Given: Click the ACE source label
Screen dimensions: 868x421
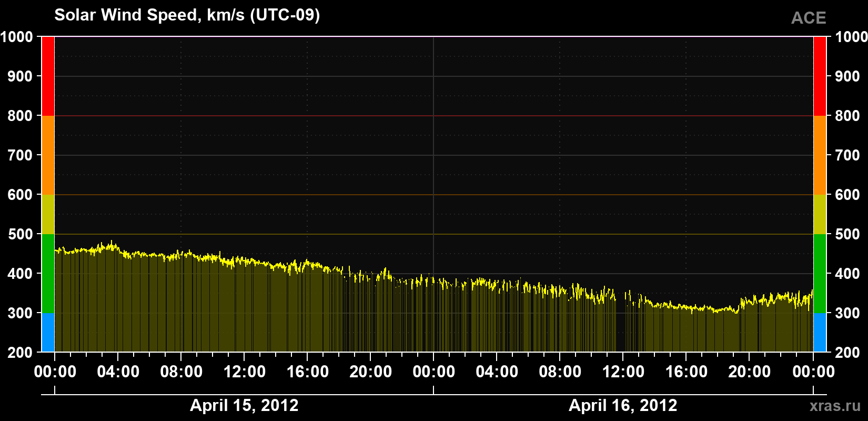Looking at the screenshot, I should coord(809,18).
